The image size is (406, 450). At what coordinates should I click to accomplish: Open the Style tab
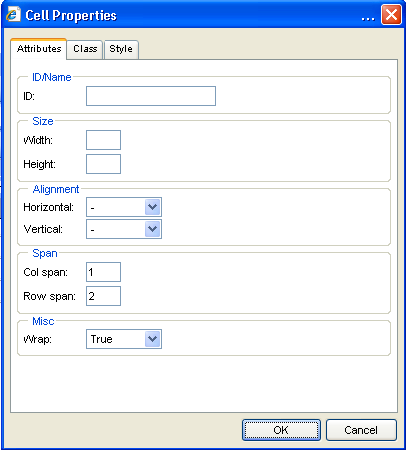pyautogui.click(x=121, y=49)
